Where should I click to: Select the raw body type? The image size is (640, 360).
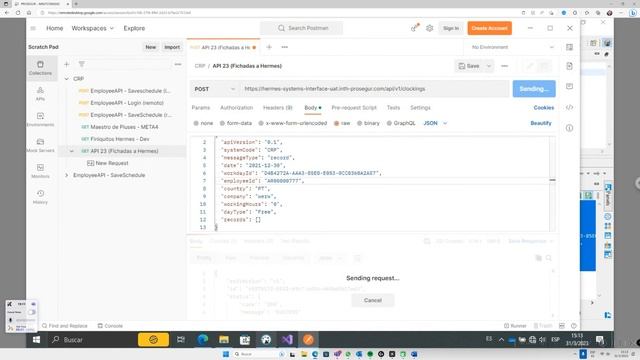(x=342, y=123)
